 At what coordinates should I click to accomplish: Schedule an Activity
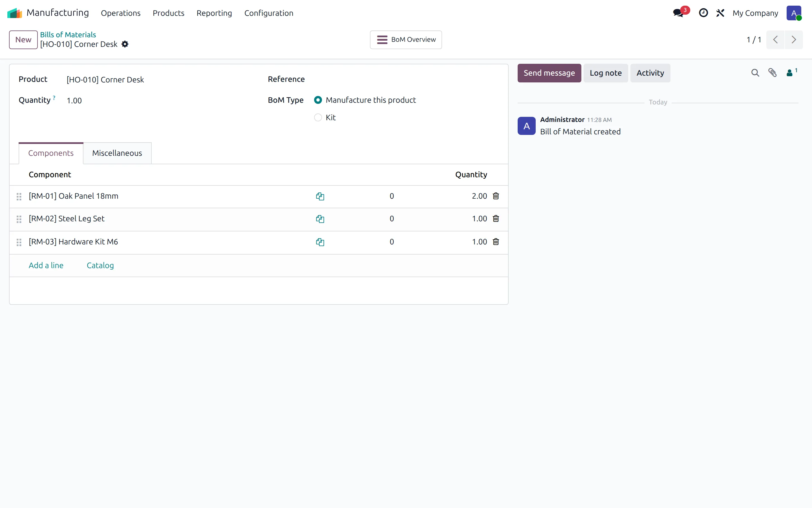point(650,73)
